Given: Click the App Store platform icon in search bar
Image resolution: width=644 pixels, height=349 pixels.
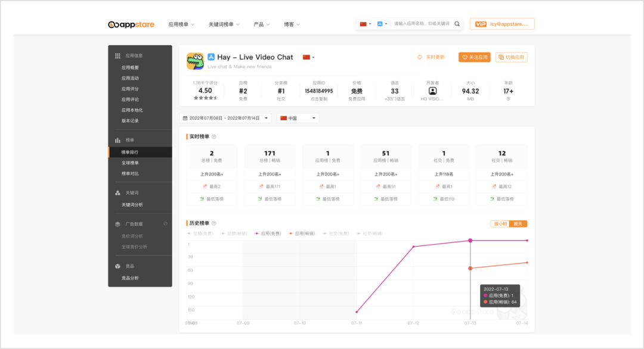Looking at the screenshot, I should [x=380, y=24].
